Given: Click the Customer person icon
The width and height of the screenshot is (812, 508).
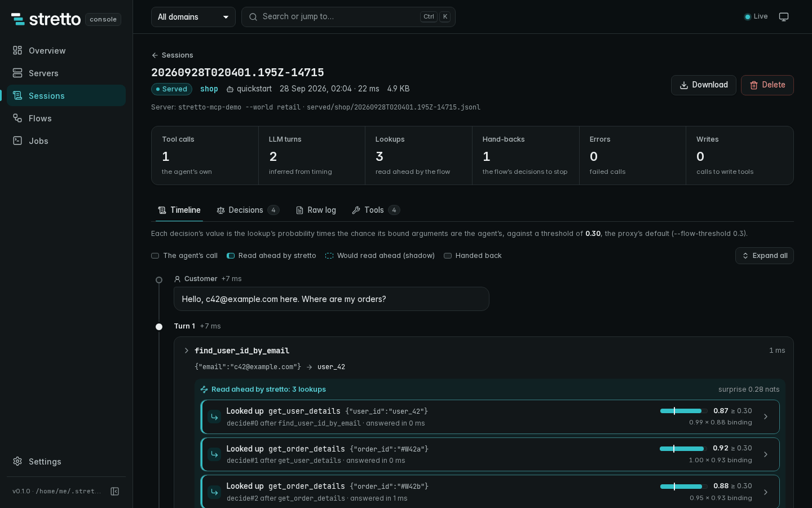Looking at the screenshot, I should pos(177,279).
